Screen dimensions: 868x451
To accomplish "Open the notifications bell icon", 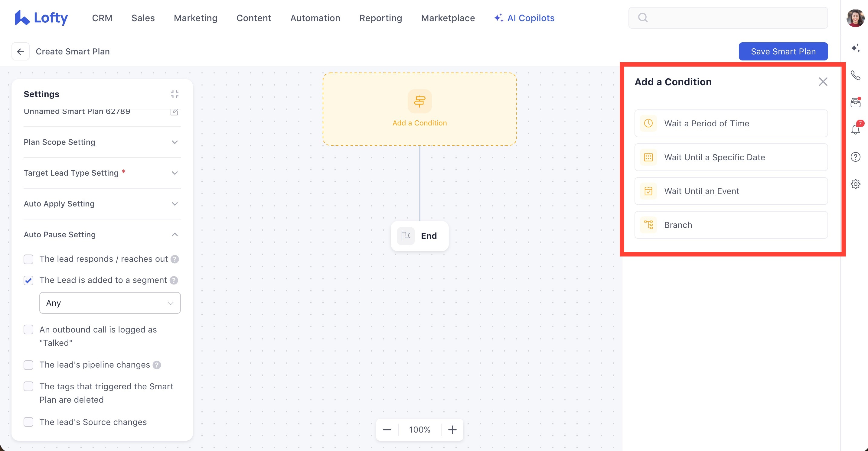I will tap(855, 130).
